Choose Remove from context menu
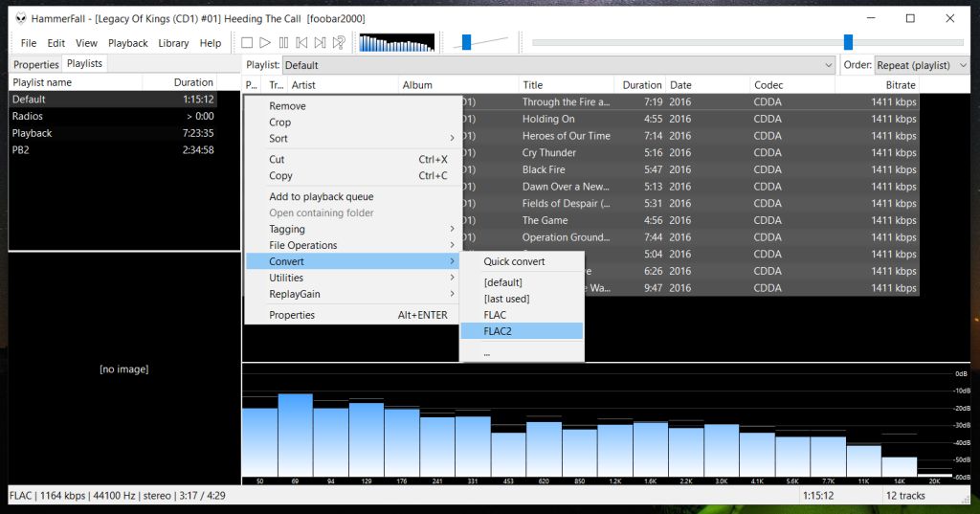This screenshot has width=980, height=514. pos(352,105)
